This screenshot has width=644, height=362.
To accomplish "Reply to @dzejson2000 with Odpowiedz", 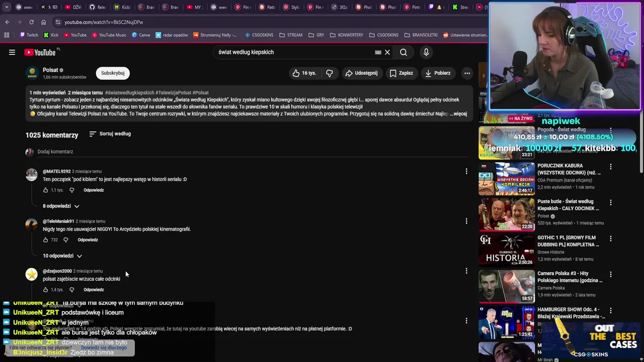I will pos(94,290).
